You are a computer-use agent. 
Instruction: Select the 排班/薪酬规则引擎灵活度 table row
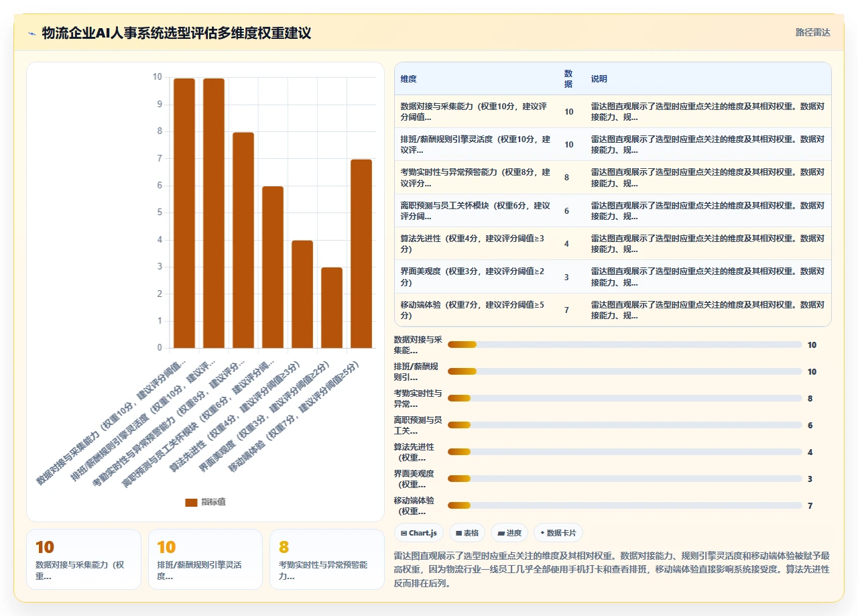point(613,144)
